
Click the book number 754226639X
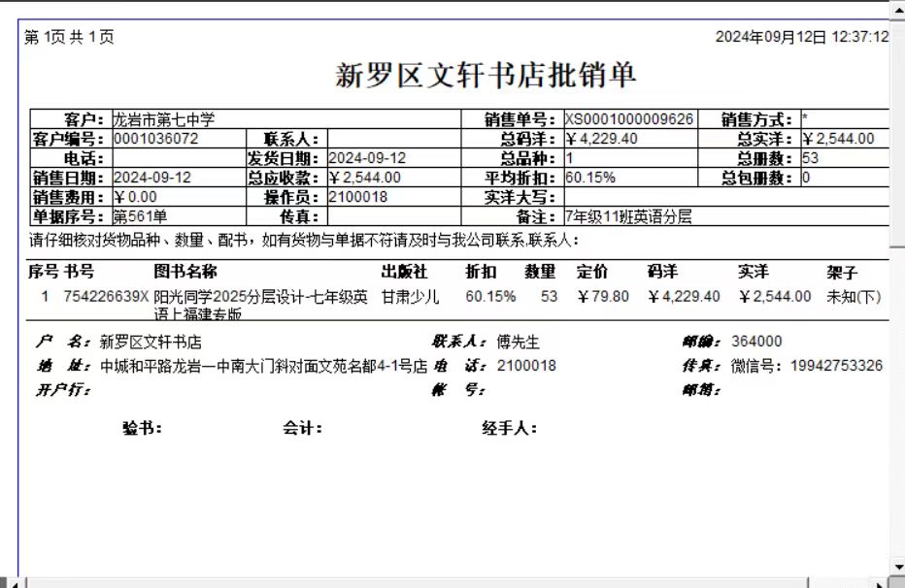[x=106, y=296]
